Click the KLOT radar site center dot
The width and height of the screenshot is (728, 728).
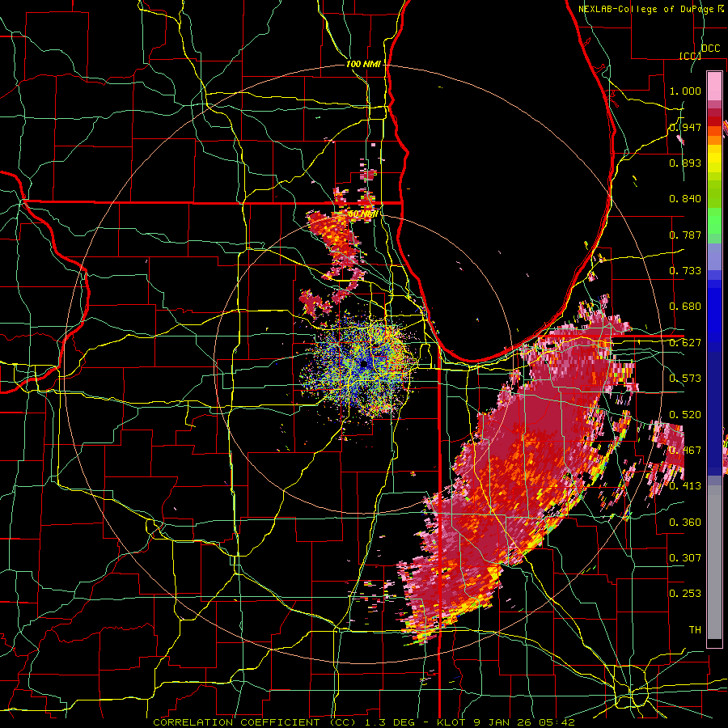pos(363,365)
